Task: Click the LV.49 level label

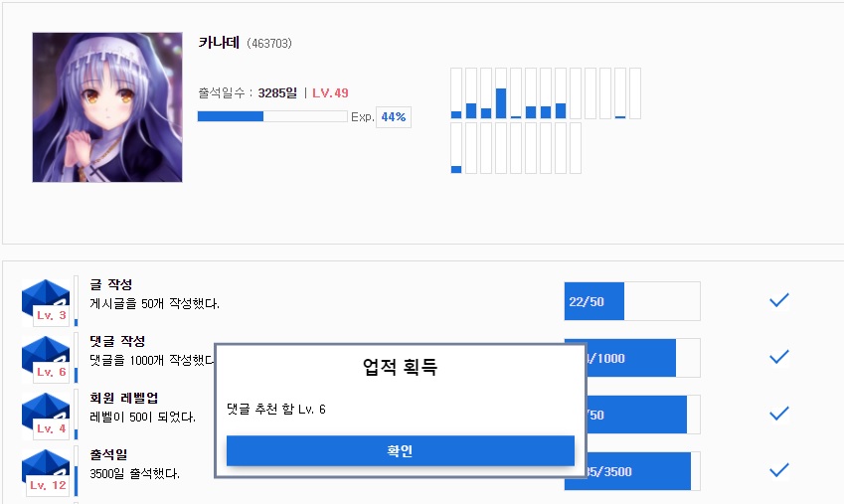Action: pos(330,93)
